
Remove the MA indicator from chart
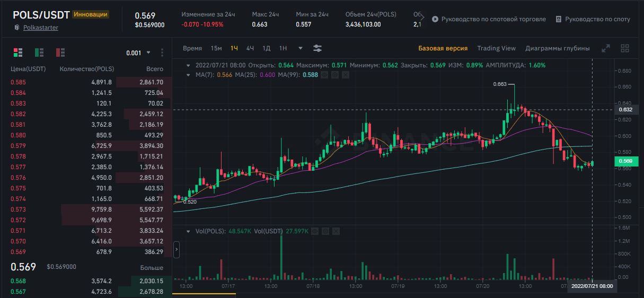[x=346, y=75]
